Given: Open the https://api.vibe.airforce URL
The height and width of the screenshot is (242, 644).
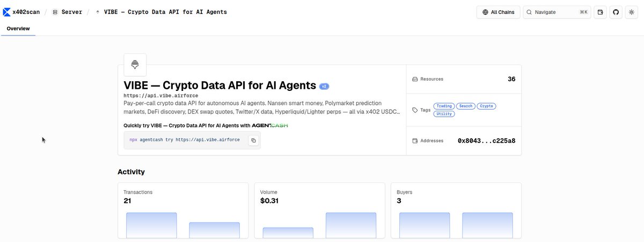Looking at the screenshot, I should coord(161,96).
